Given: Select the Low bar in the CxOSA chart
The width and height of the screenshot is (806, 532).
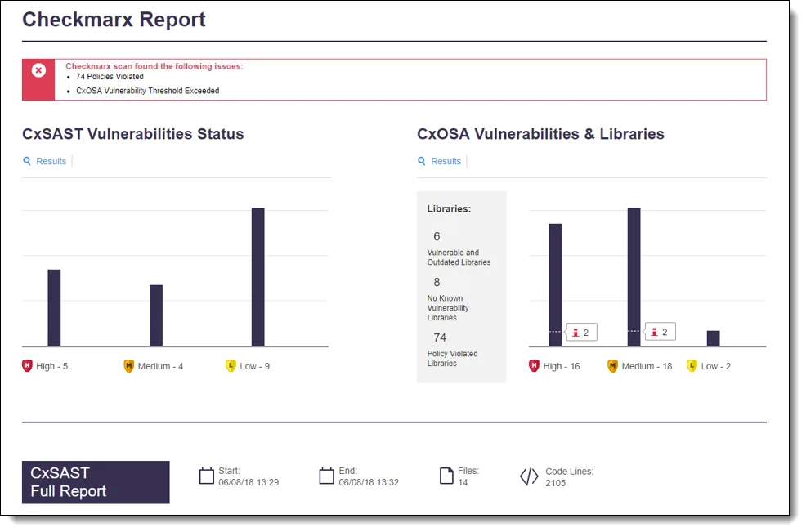Looking at the screenshot, I should tap(713, 339).
